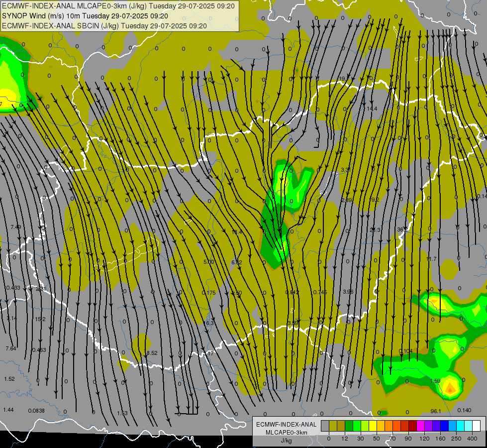This screenshot has height=448, width=487.
Task: Select the cyan swatch in the color scale
Action: (x=461, y=426)
